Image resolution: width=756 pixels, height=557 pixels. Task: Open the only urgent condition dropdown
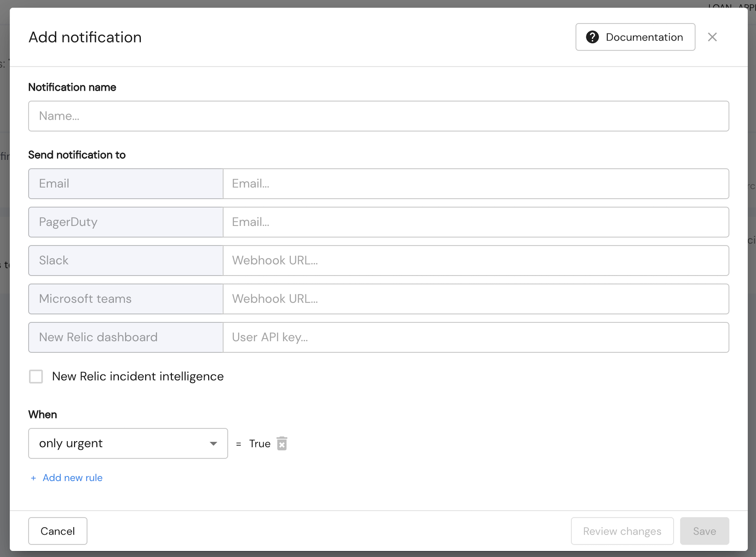(128, 444)
